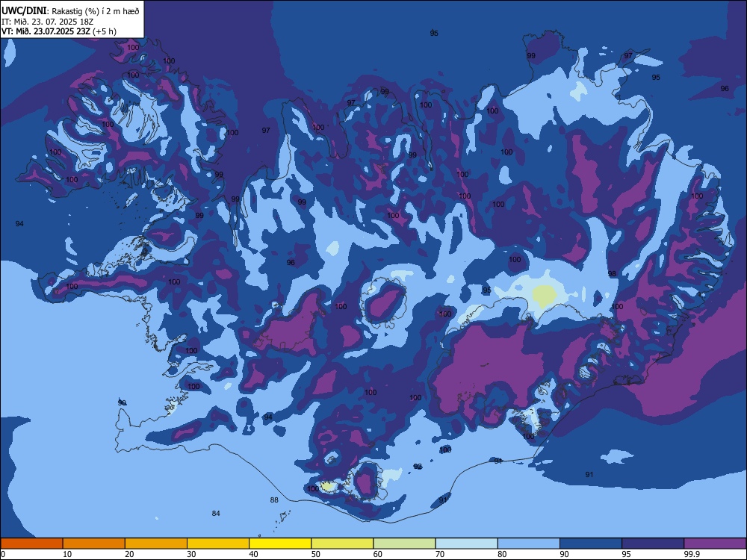Click the '84' humidity value over the sea
Image resolution: width=747 pixels, height=560 pixels.
(216, 514)
